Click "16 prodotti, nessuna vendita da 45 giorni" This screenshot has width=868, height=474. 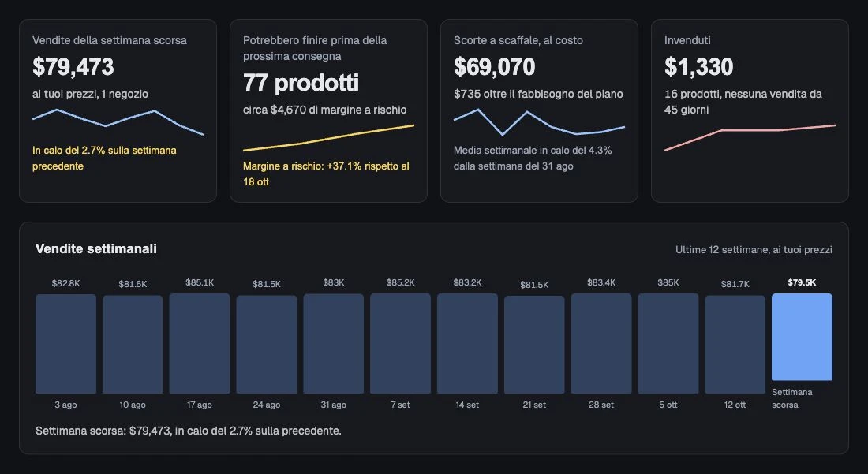743,102
